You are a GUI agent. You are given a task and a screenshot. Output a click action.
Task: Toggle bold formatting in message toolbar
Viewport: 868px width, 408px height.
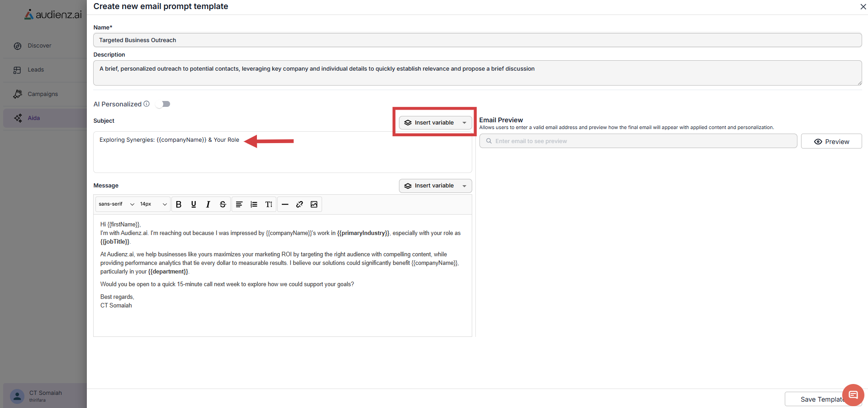(179, 204)
